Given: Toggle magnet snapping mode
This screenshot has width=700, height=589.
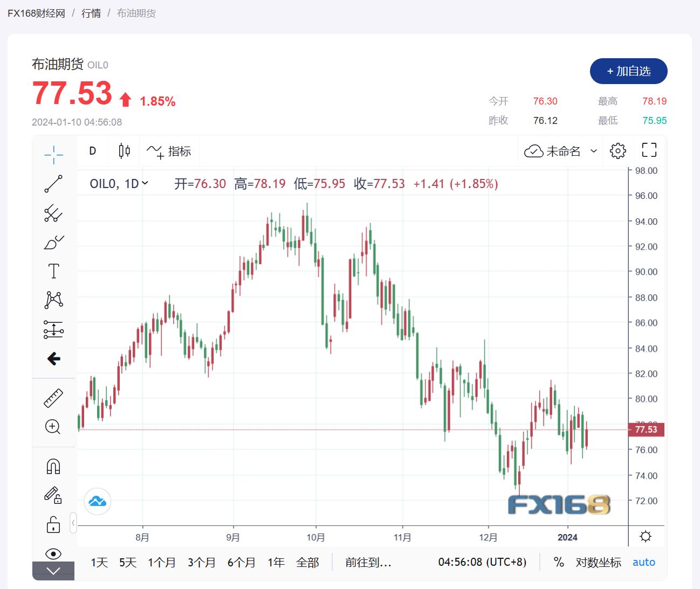Looking at the screenshot, I should coord(53,466).
